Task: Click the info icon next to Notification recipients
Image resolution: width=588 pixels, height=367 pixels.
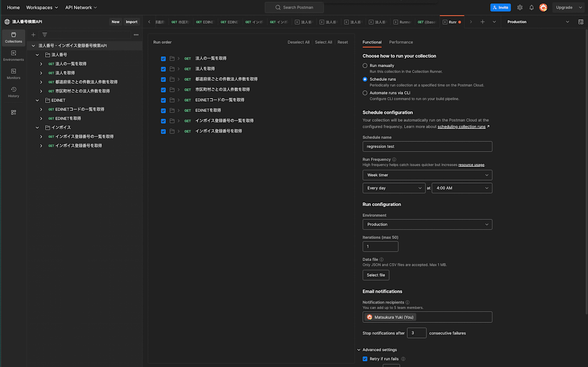Action: (408, 302)
